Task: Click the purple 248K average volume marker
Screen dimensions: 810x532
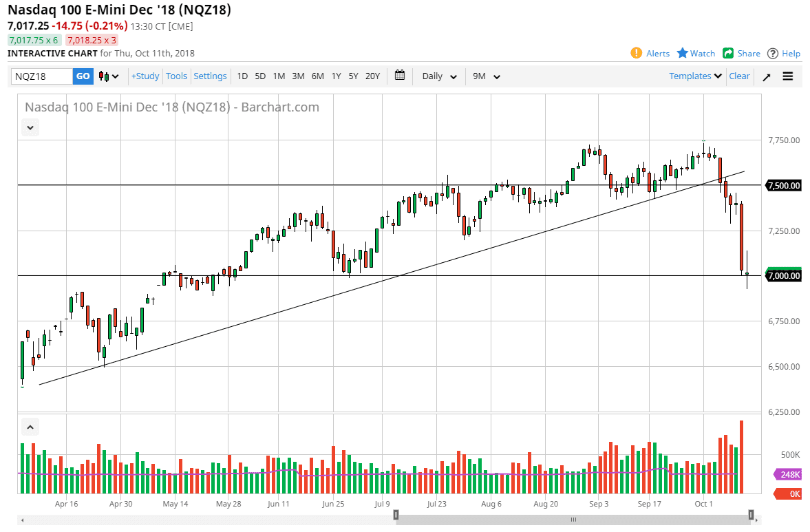Action: tap(787, 474)
